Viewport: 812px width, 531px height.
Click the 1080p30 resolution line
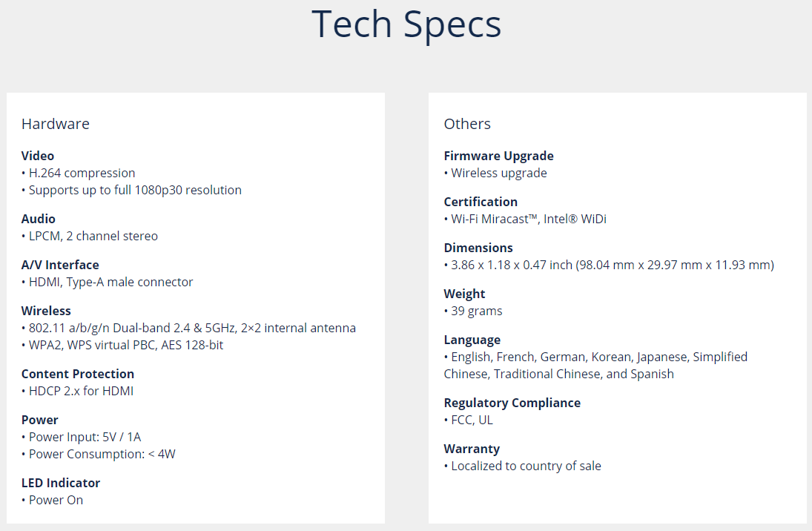(x=135, y=190)
